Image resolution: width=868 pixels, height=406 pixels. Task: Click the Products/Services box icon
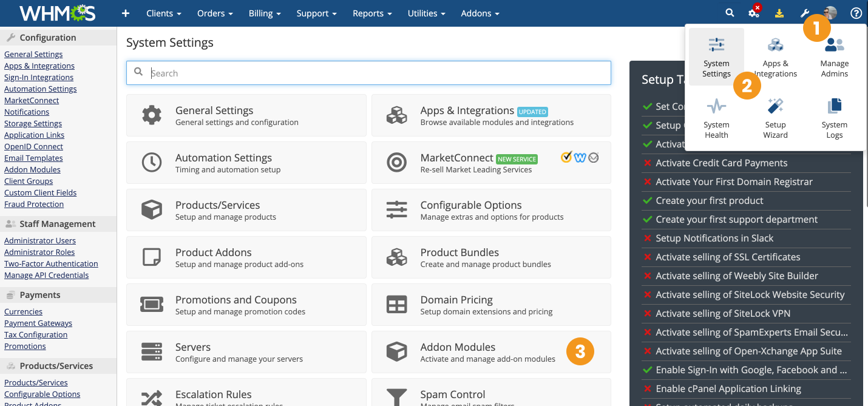(151, 210)
